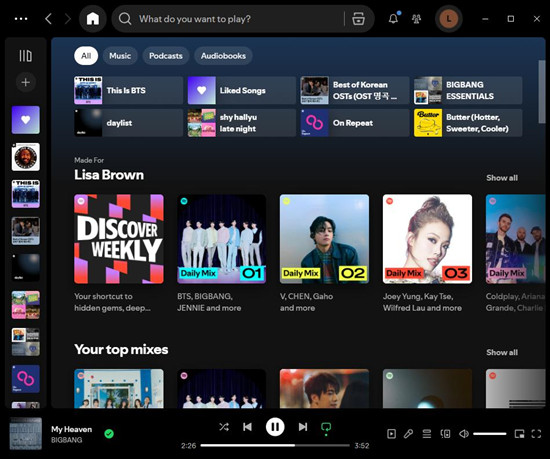This screenshot has width=550, height=459.
Task: Toggle shuffle playback
Action: point(224,427)
